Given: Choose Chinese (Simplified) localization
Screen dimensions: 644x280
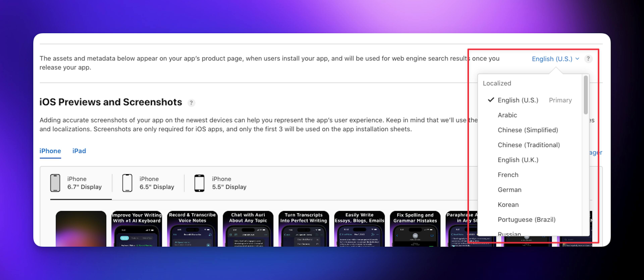Looking at the screenshot, I should click(527, 130).
